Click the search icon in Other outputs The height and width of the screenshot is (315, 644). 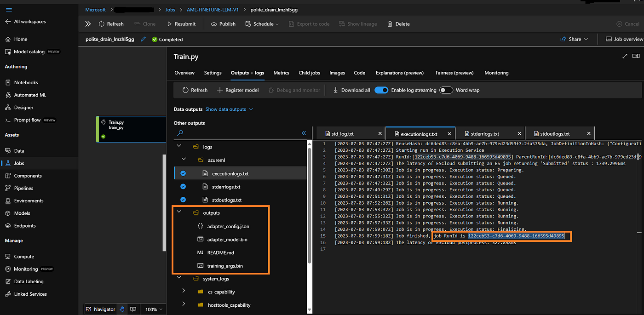pos(180,133)
